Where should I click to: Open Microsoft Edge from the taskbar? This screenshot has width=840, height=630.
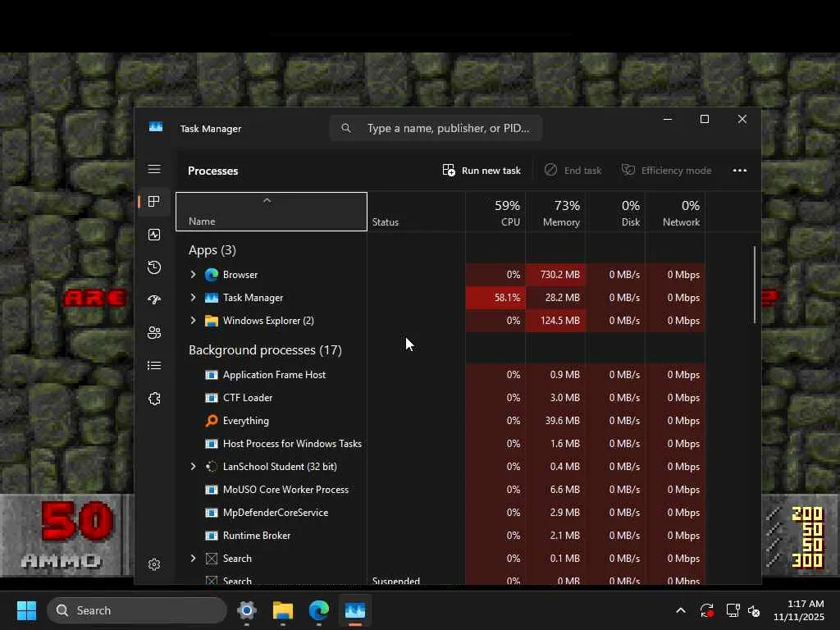[x=319, y=610]
